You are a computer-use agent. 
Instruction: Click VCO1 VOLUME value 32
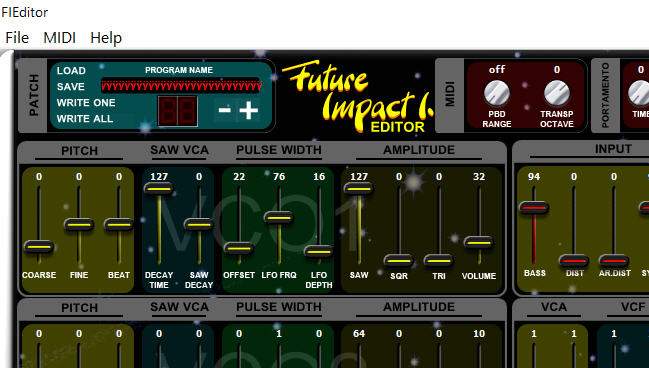479,177
